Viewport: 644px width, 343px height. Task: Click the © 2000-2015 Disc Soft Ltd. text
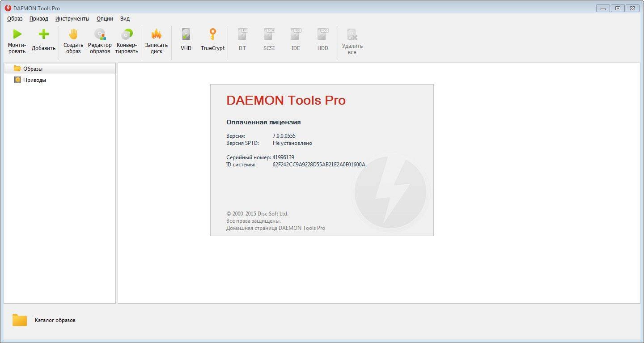pyautogui.click(x=257, y=214)
